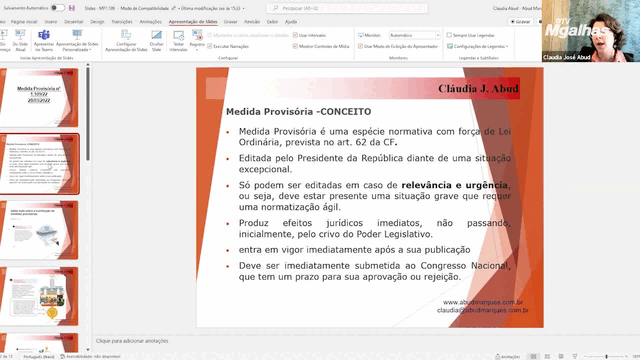Expand the Registro dropdown arrow
Image resolution: width=640 pixels, height=360 pixels.
(197, 50)
